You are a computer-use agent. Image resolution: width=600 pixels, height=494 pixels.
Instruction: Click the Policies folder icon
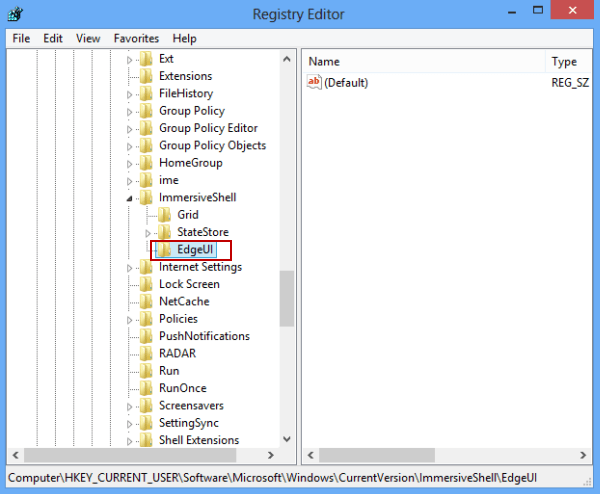tap(146, 319)
